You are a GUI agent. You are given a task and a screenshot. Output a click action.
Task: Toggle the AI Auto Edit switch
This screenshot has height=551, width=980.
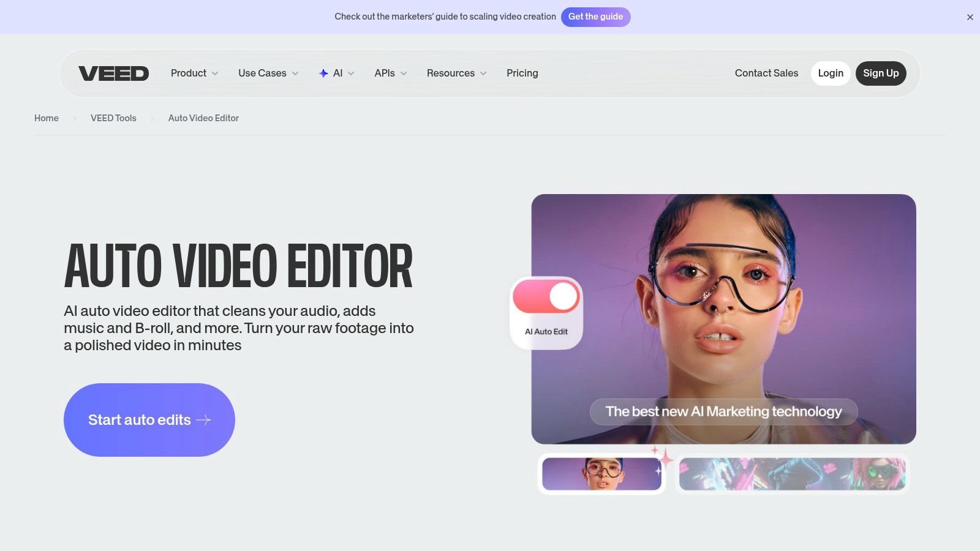(x=546, y=297)
